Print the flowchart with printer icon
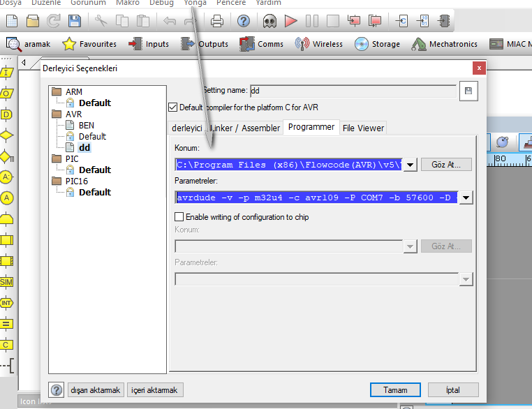Image resolution: width=532 pixels, height=409 pixels. coord(217,21)
